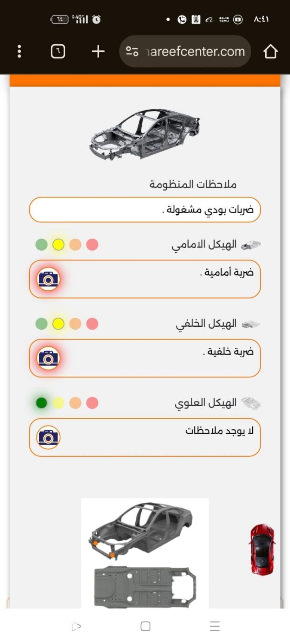This screenshot has width=290, height=644.
Task: Tap the red sports car floating icon
Action: coord(262,550)
